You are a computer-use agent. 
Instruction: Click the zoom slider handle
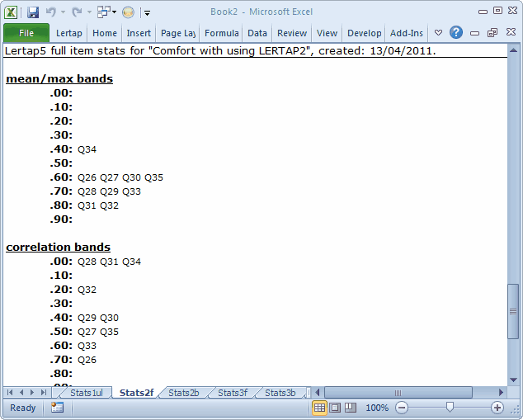click(x=450, y=407)
